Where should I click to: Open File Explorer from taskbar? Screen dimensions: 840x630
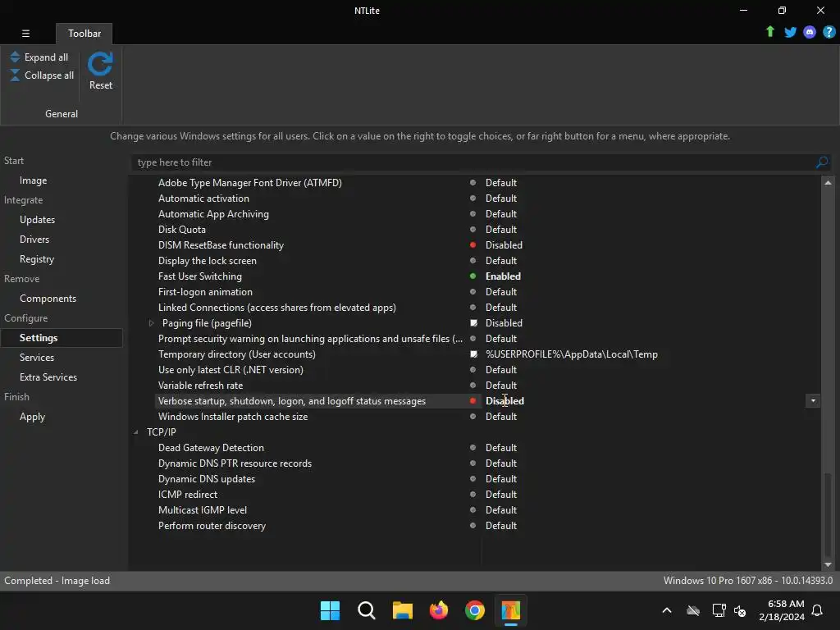402,610
